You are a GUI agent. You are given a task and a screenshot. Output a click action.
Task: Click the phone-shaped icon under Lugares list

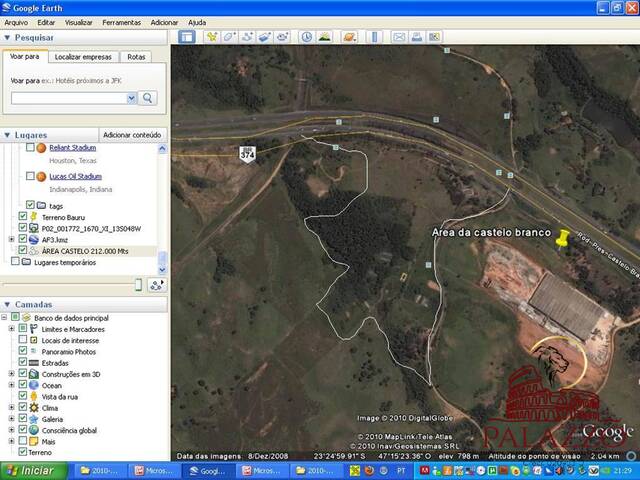pos(138,284)
